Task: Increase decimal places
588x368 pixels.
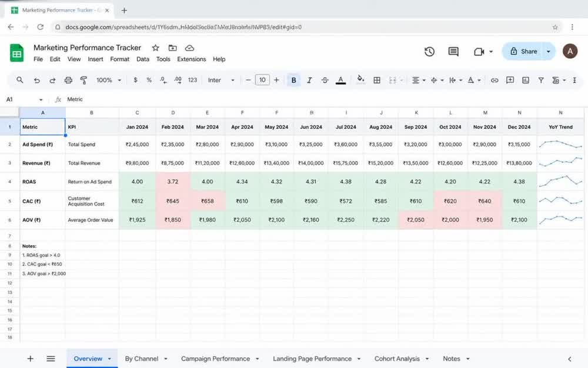Action: (178, 80)
